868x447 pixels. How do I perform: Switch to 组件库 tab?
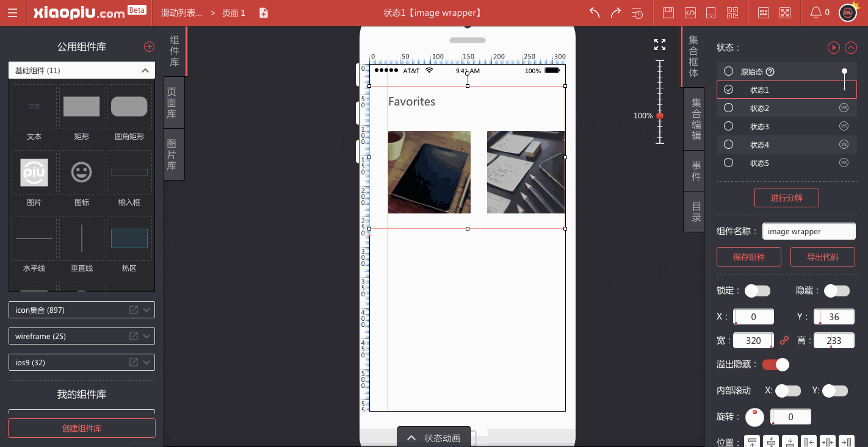click(x=175, y=51)
